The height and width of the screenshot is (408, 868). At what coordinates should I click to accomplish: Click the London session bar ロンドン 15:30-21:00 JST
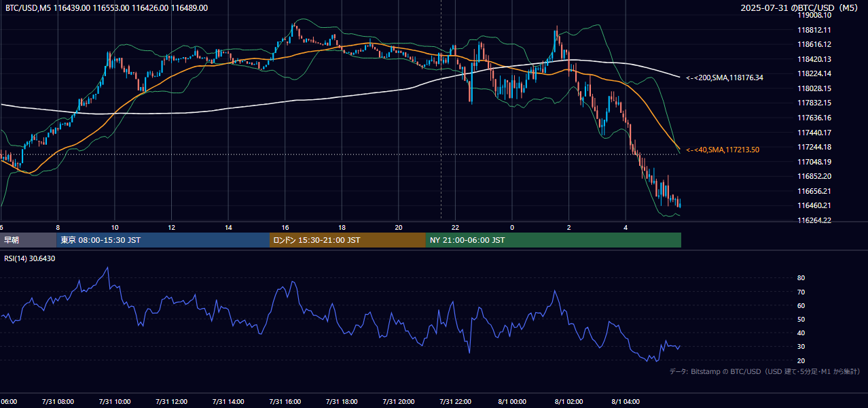(x=348, y=240)
